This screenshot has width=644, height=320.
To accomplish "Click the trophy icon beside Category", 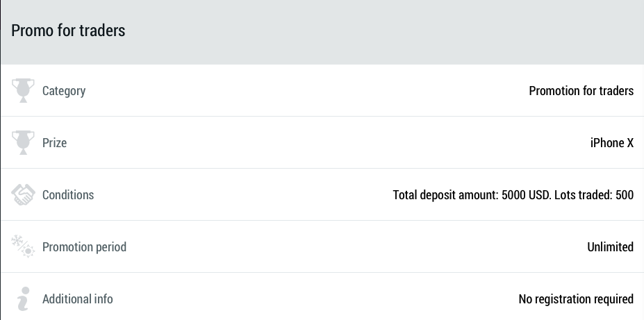I will coord(23,90).
